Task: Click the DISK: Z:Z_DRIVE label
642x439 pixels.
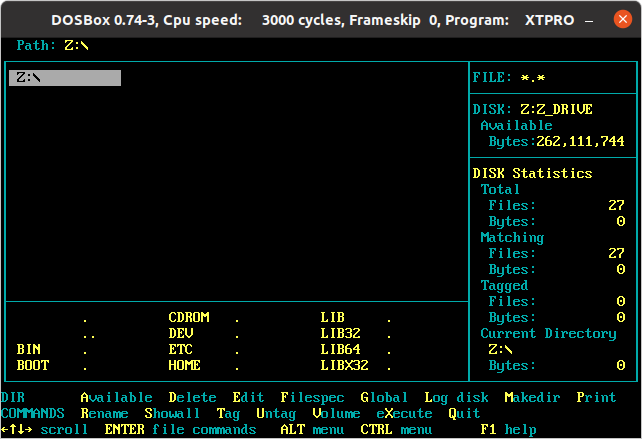Action: pos(532,109)
